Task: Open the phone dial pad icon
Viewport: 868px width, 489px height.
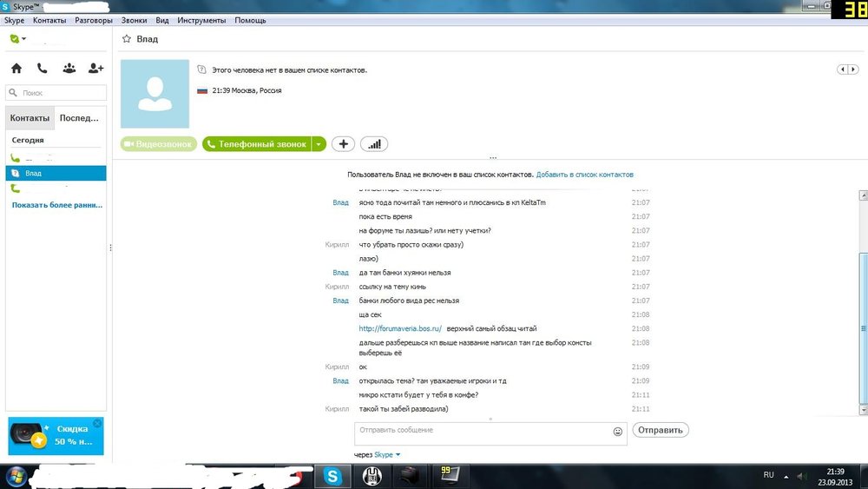Action: (x=42, y=69)
